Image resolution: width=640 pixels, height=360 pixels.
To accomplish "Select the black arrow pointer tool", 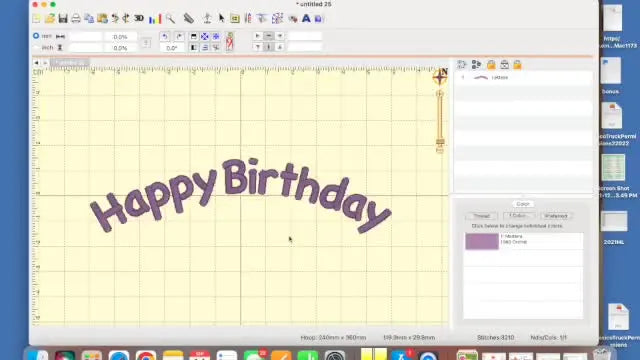I will (221, 18).
